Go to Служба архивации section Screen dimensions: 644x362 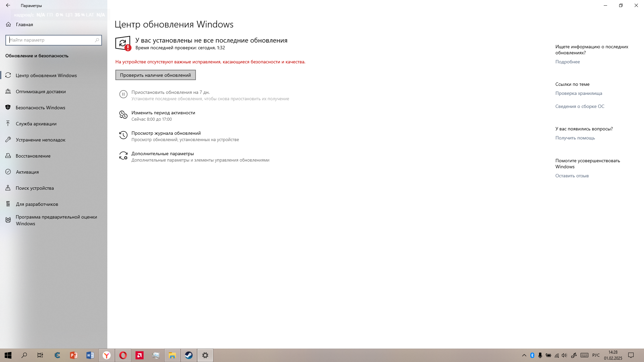54,124
